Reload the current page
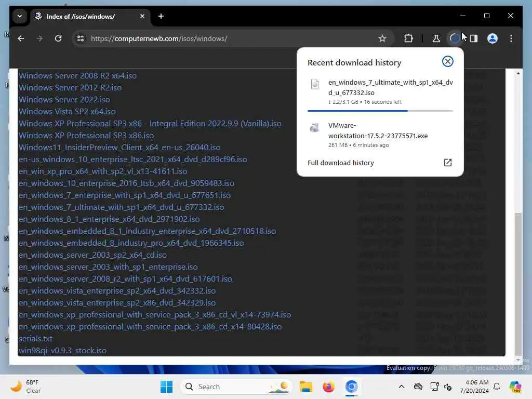532x399 pixels. coord(58,38)
